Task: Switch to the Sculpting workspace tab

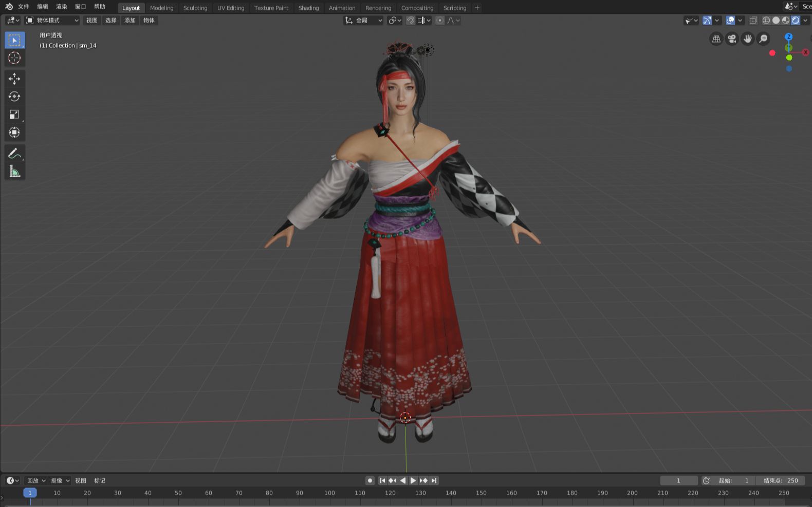Action: 195,8
